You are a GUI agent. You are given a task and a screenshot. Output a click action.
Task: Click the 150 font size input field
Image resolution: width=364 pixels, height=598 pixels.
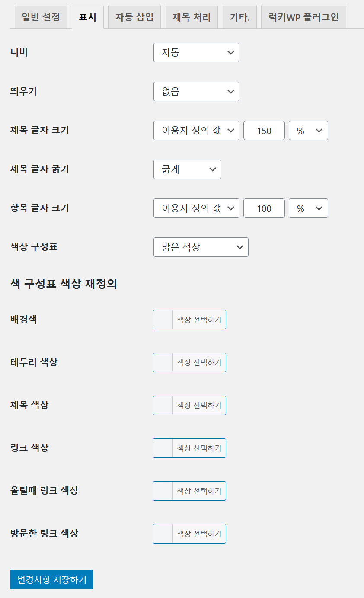pyautogui.click(x=264, y=130)
